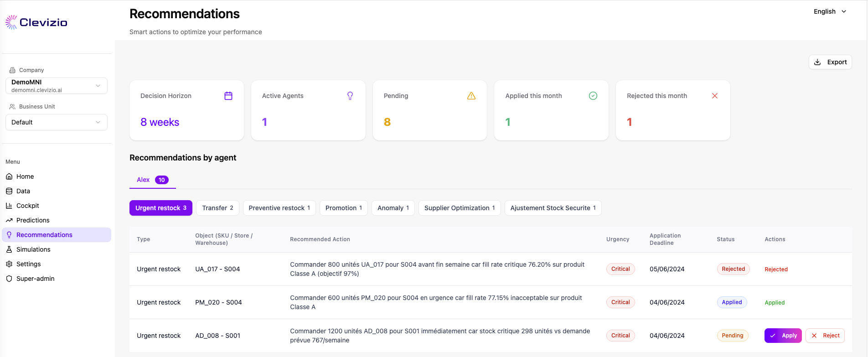The height and width of the screenshot is (357, 868).
Task: Click the Active Agents card
Action: click(x=308, y=110)
